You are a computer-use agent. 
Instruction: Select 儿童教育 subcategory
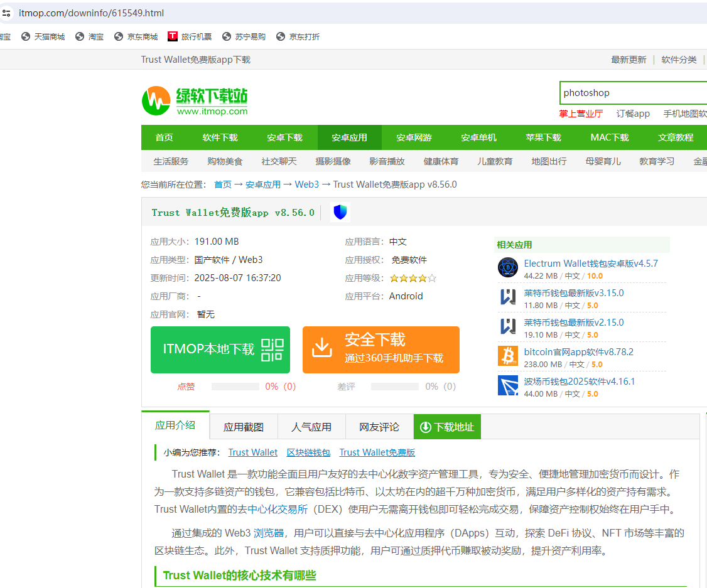click(495, 161)
